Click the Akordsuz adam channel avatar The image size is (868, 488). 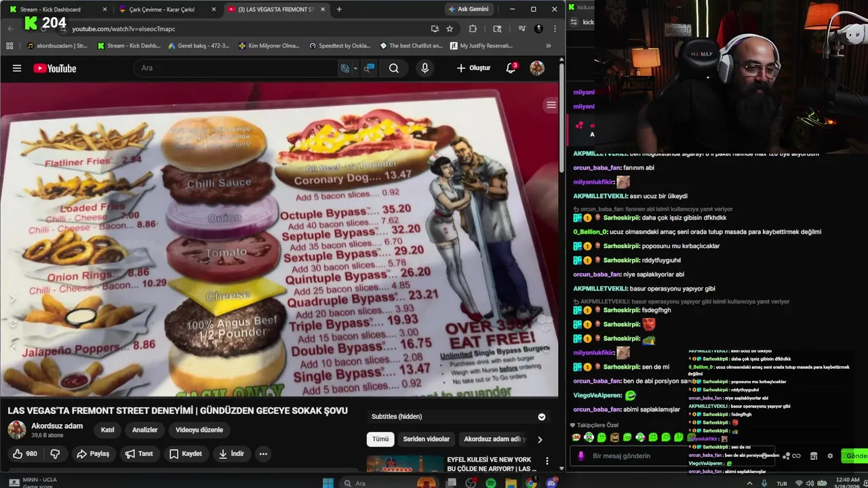(17, 430)
